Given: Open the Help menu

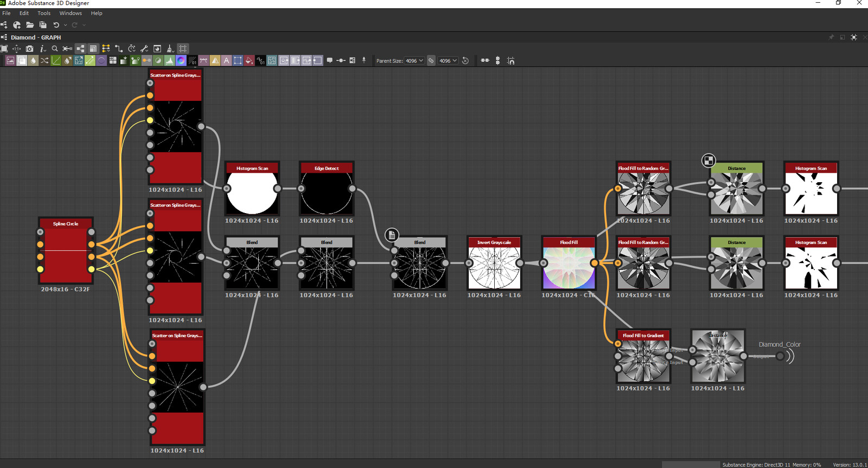Looking at the screenshot, I should tap(97, 13).
